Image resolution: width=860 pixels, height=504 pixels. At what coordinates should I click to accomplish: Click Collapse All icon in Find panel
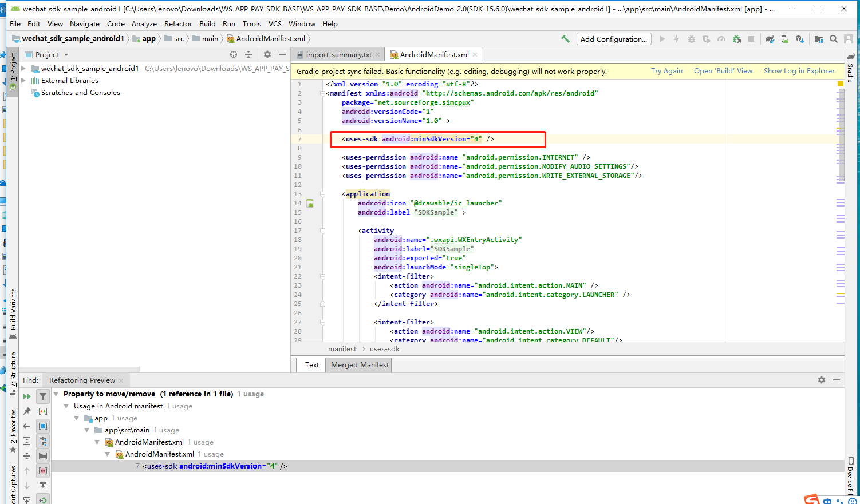[x=27, y=456]
